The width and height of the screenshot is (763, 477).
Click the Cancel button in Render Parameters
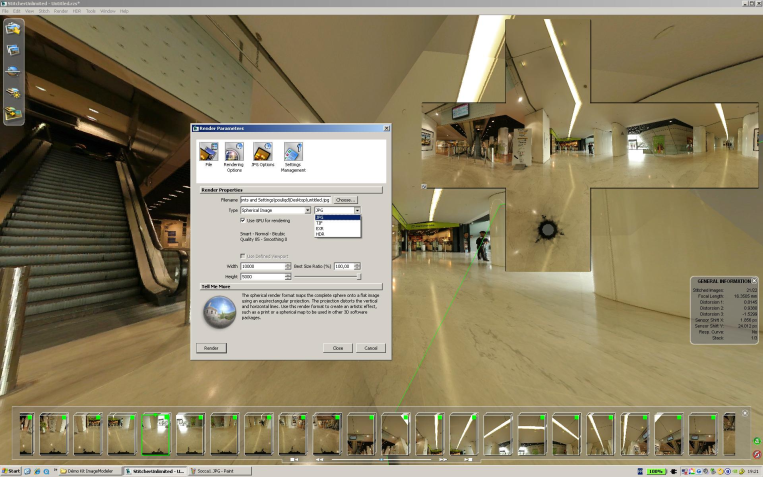click(x=369, y=348)
